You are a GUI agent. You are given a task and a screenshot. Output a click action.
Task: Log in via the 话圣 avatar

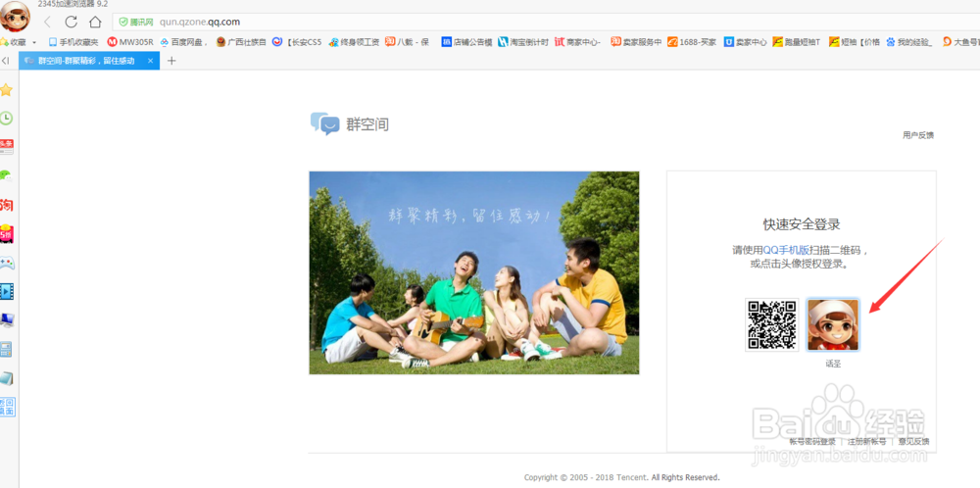[833, 325]
